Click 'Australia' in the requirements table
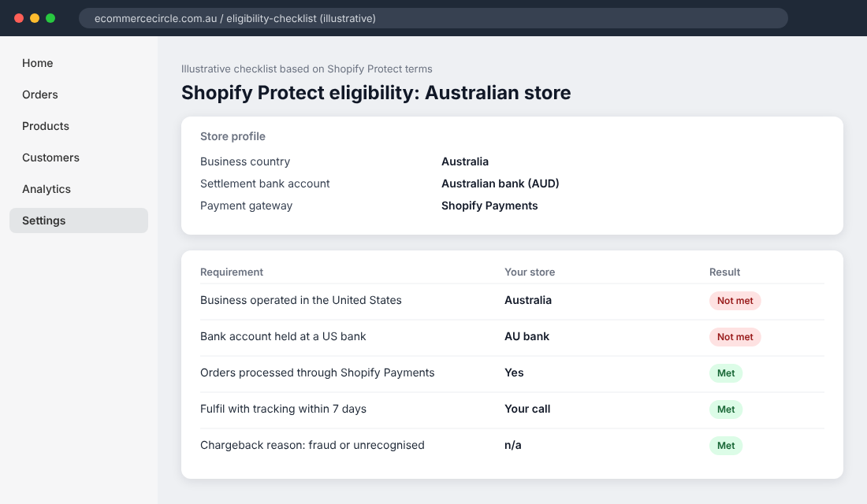 coord(528,300)
